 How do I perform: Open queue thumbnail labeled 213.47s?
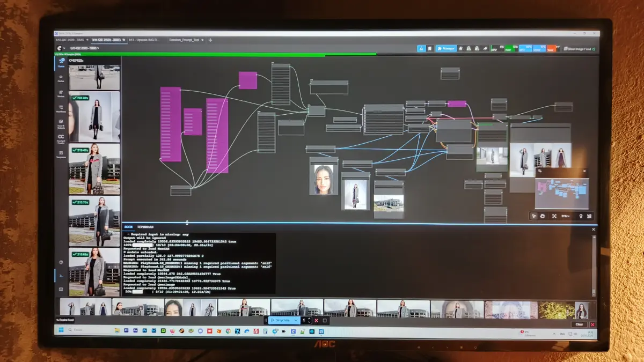pyautogui.click(x=94, y=169)
